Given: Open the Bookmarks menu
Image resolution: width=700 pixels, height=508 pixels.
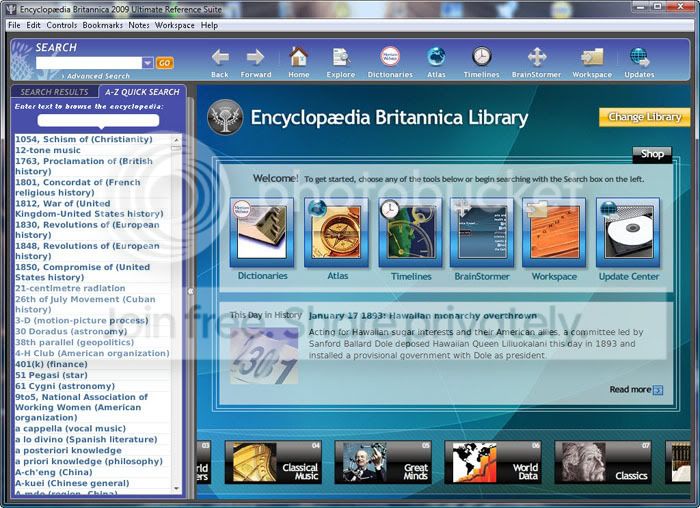Looking at the screenshot, I should 103,25.
